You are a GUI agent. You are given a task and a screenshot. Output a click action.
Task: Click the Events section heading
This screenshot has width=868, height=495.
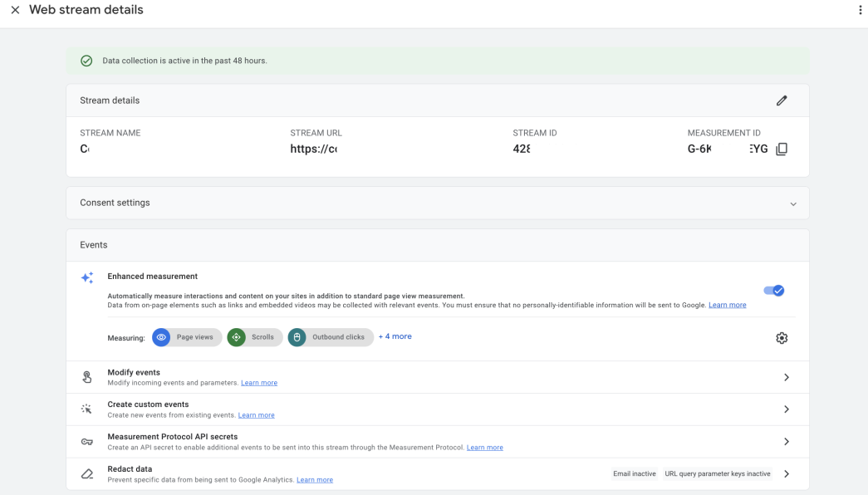[x=94, y=245]
